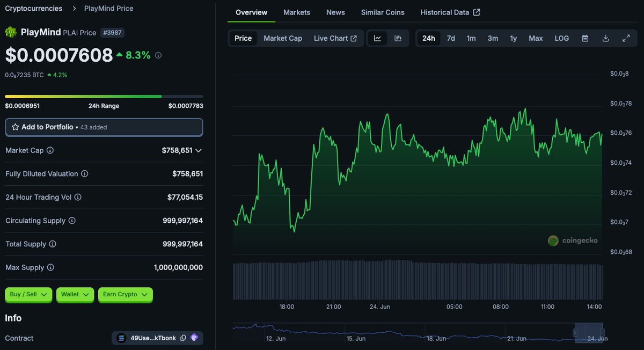Set chart range to 24h
This screenshot has width=644, height=350.
click(429, 38)
